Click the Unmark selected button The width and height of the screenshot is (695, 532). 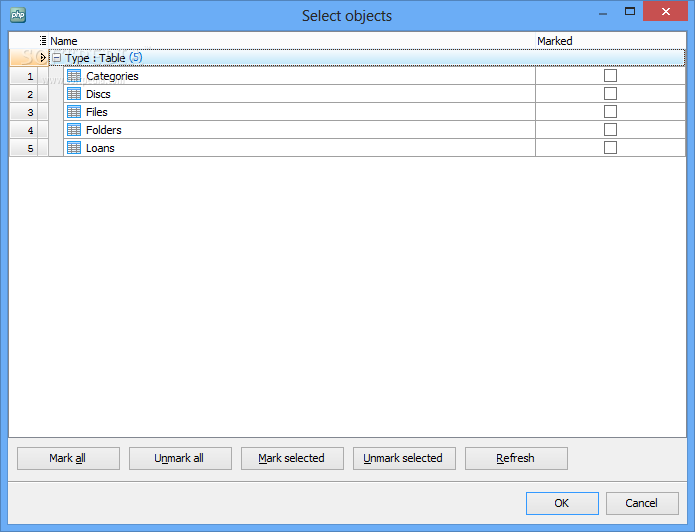click(404, 458)
